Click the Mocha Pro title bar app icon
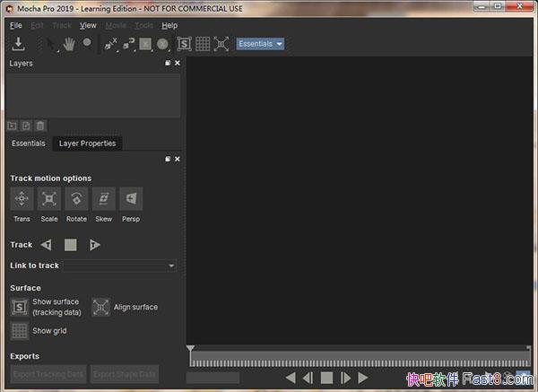This screenshot has width=538, height=392. 9,9
